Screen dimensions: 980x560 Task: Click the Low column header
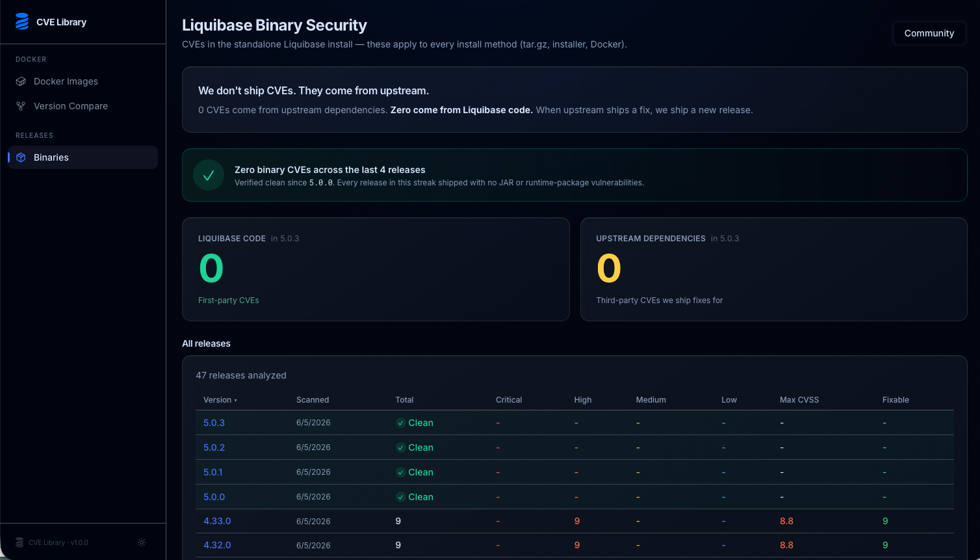point(729,400)
